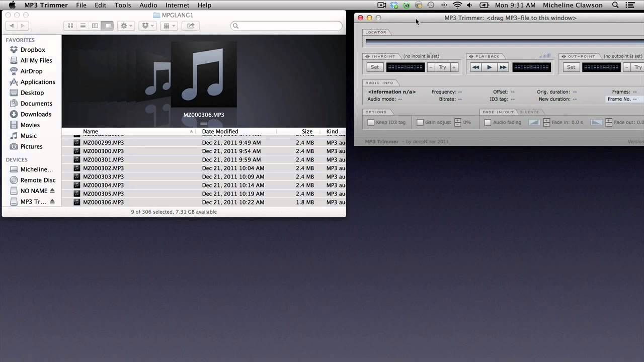This screenshot has width=644, height=362.
Task: Switch Finder to icon view
Action: 70,26
